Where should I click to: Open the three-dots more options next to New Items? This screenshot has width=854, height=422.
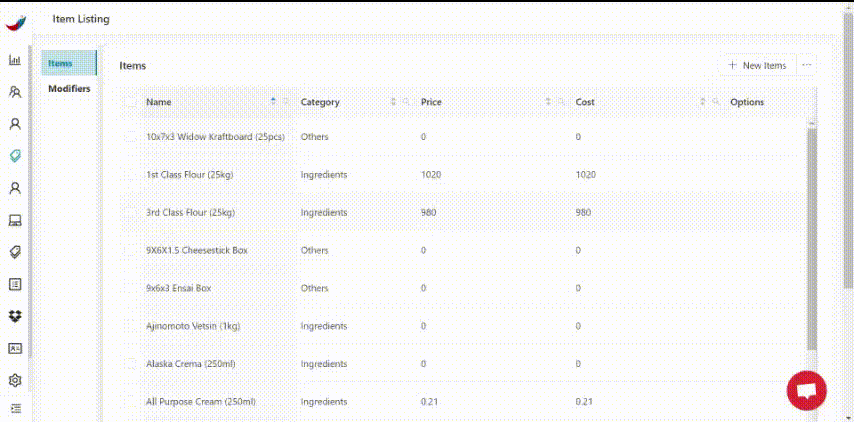pyautogui.click(x=807, y=65)
